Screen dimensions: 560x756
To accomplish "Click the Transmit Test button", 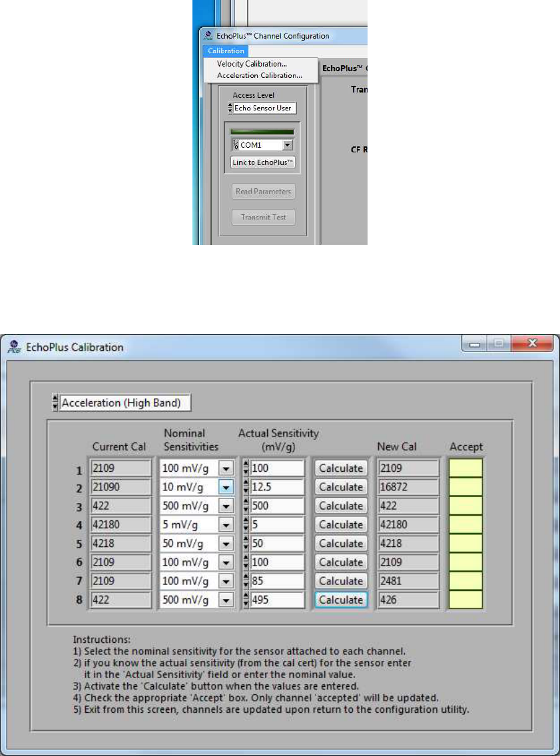I will coord(264,217).
